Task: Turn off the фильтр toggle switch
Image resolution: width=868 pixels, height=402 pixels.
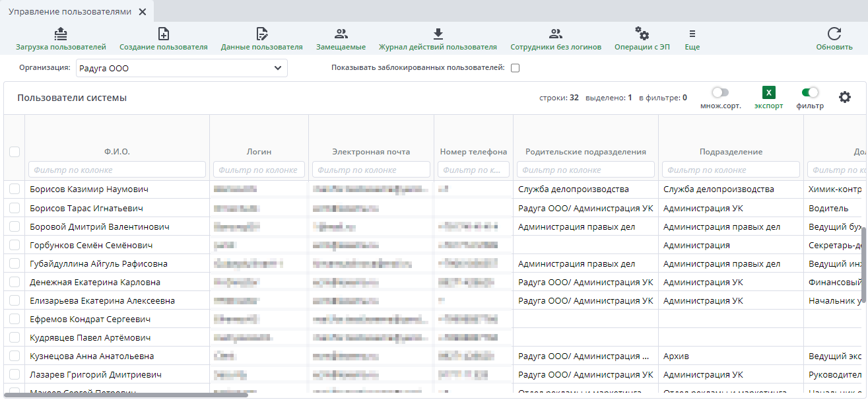Action: tap(809, 93)
